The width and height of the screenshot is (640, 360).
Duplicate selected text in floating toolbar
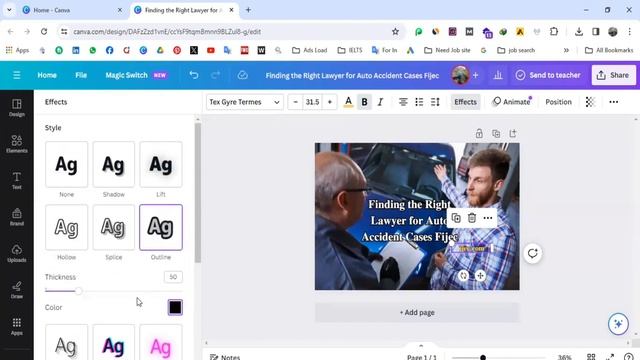(456, 218)
